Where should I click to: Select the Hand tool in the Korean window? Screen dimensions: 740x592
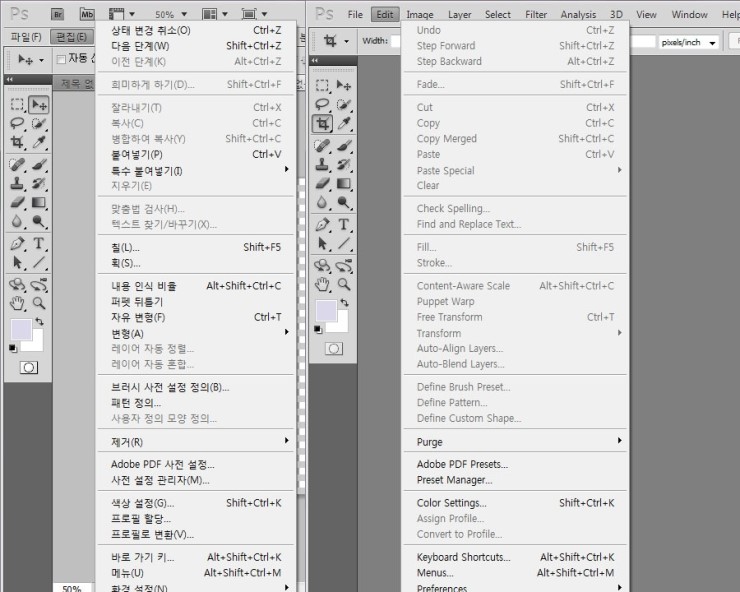point(17,303)
